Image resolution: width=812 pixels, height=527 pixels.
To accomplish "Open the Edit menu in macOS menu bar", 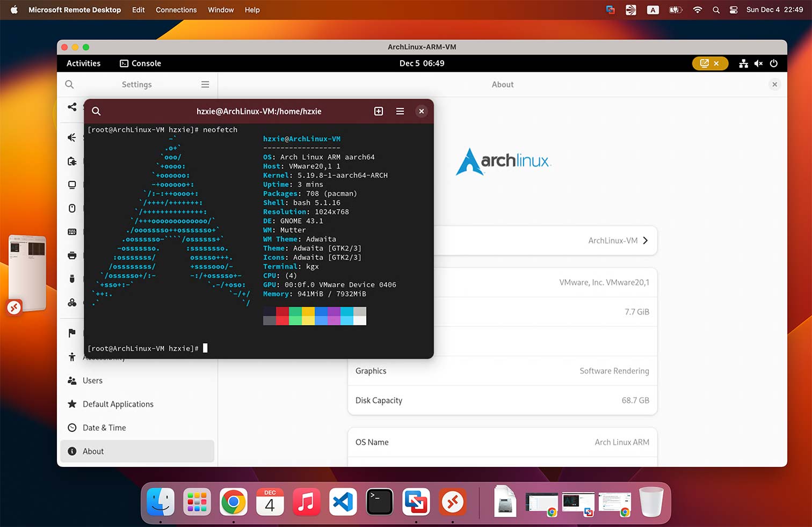I will (x=139, y=10).
